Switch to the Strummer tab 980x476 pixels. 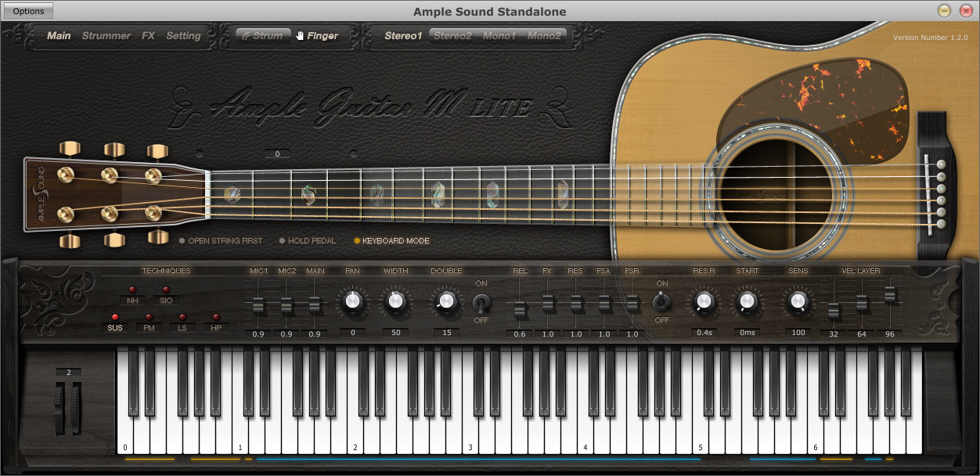(x=106, y=36)
